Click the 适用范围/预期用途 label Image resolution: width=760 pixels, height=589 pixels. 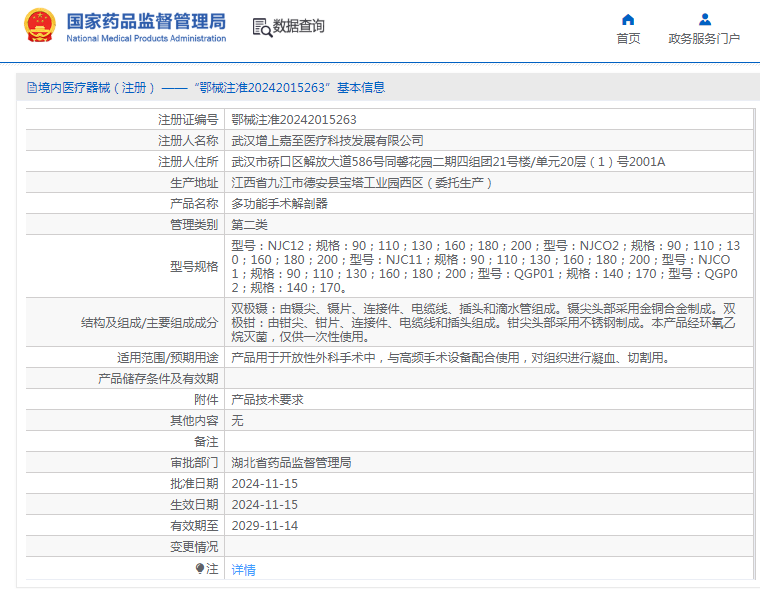point(168,358)
